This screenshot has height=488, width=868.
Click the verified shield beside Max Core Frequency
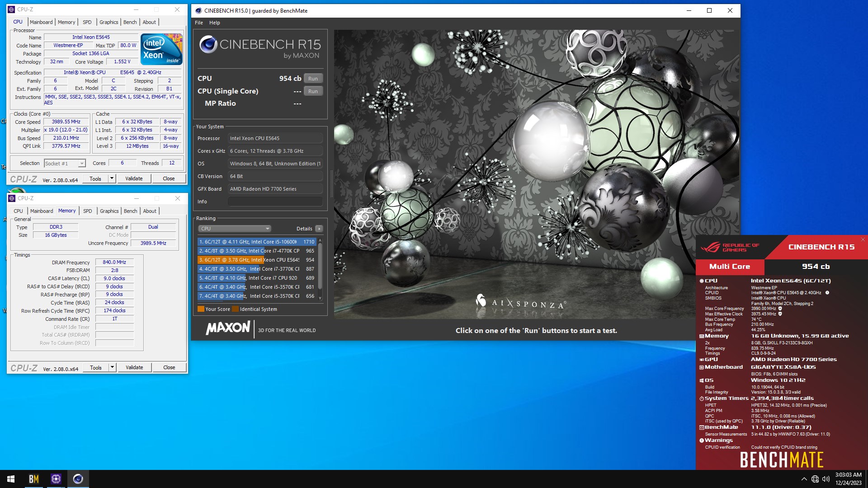780,309
